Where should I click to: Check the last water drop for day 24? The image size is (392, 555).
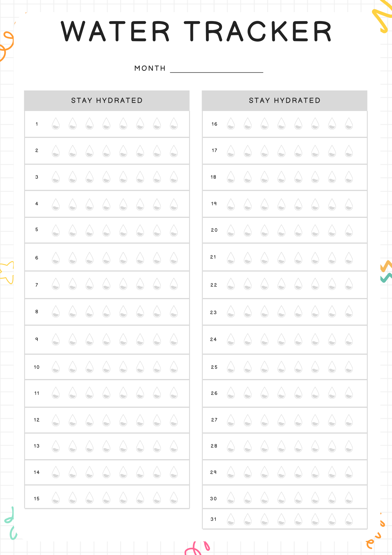349,339
